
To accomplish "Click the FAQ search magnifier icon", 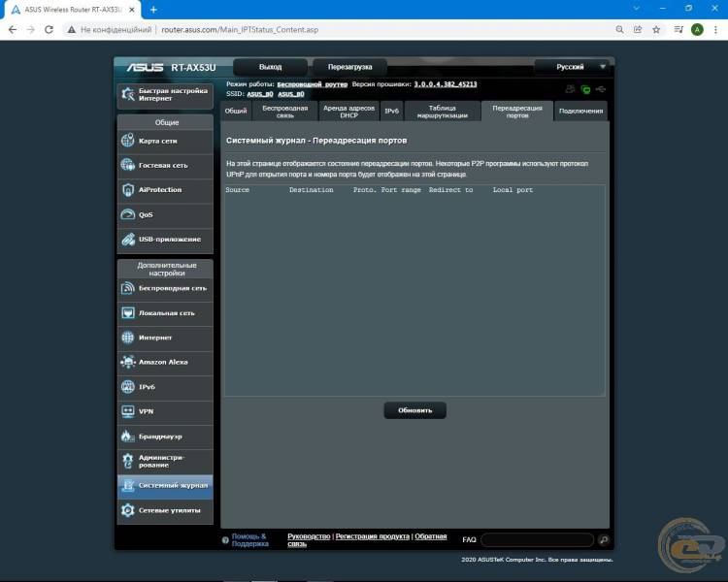I will click(604, 539).
